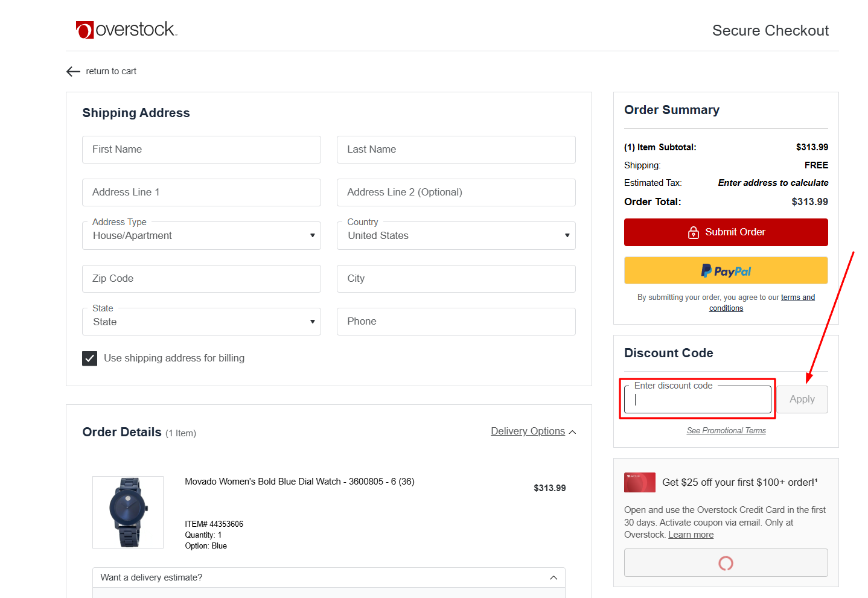Click the ITEM# 44353606 text
This screenshot has width=868, height=598.
214,524
